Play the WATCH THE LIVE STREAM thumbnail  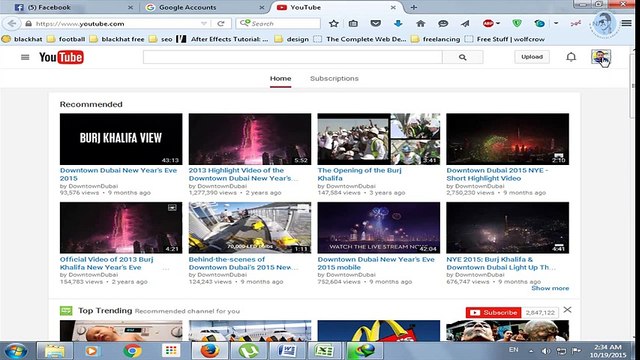point(379,228)
